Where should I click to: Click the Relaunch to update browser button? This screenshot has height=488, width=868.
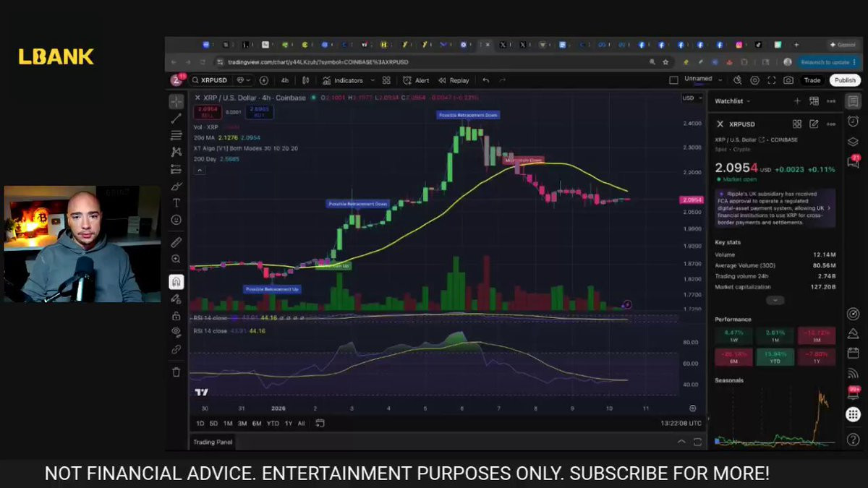click(827, 62)
